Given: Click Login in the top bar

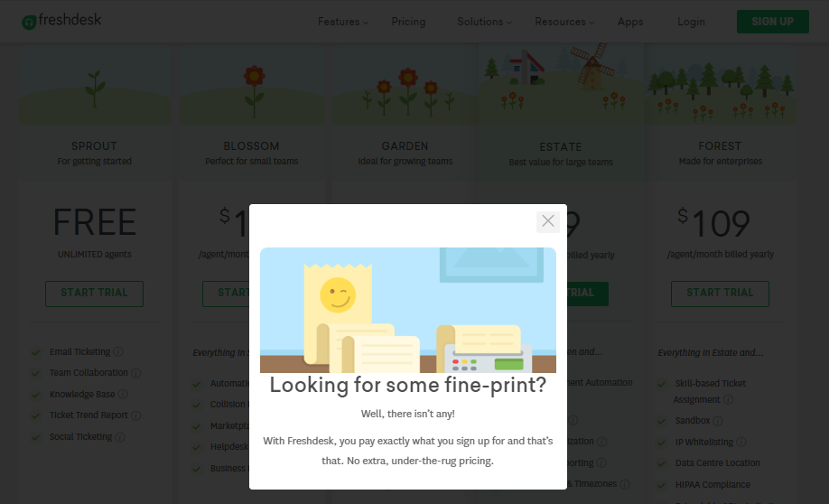Looking at the screenshot, I should pyautogui.click(x=691, y=22).
